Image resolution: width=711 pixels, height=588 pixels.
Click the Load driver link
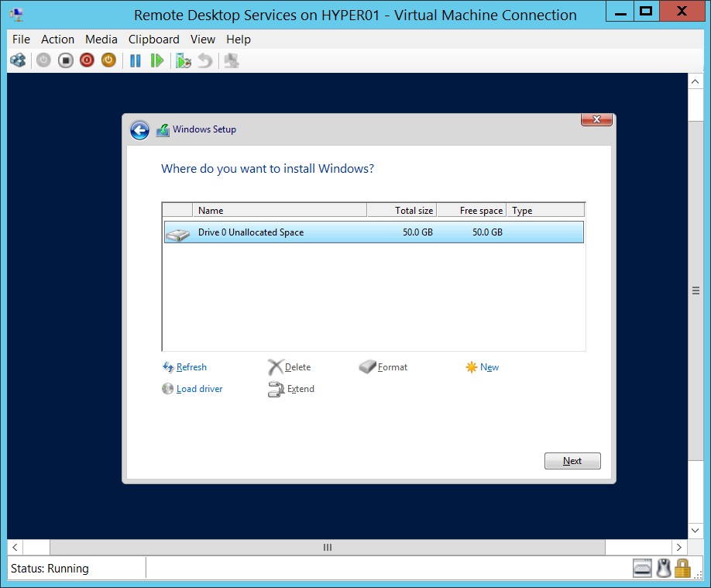[200, 389]
